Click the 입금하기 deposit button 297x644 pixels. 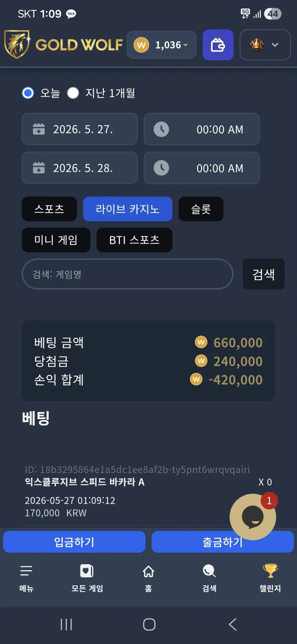coord(74,542)
